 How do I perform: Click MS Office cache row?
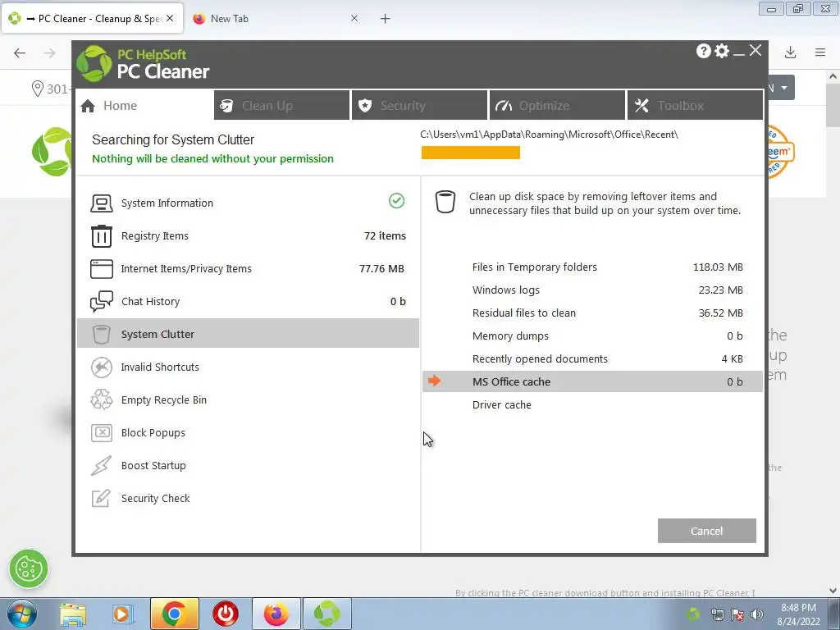(x=592, y=381)
